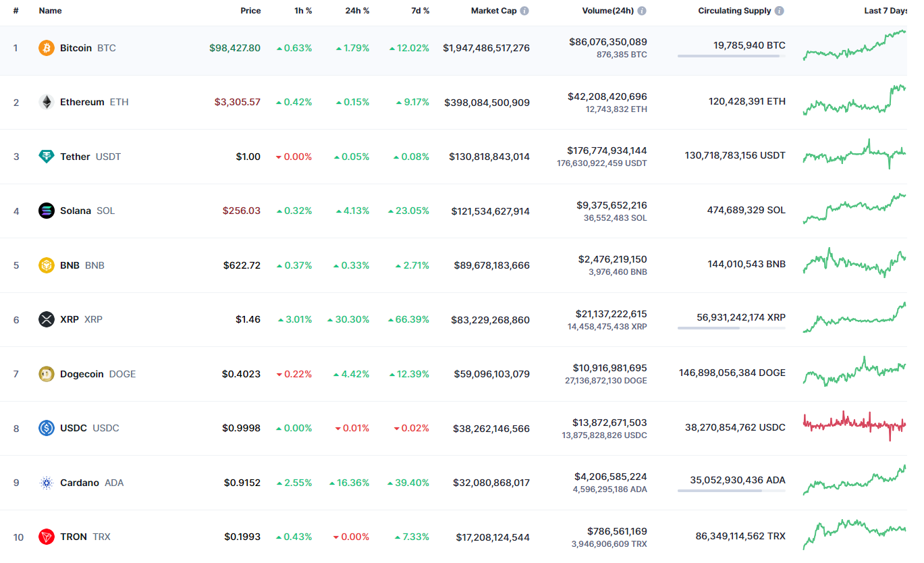Click XRP's circulating supply progress bar
Image resolution: width=924 pixels, height=563 pixels.
731,328
